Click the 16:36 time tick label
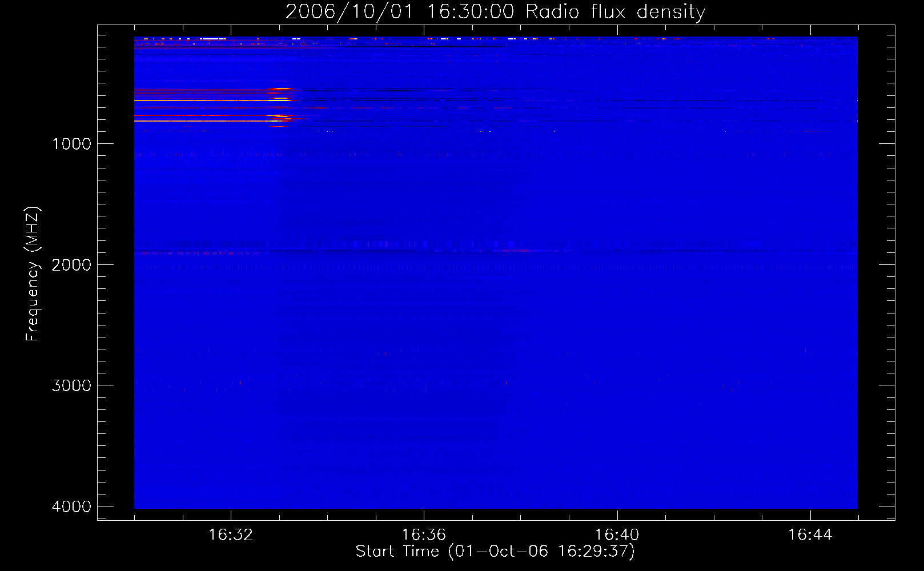Viewport: 924px width, 571px height. pyautogui.click(x=424, y=535)
